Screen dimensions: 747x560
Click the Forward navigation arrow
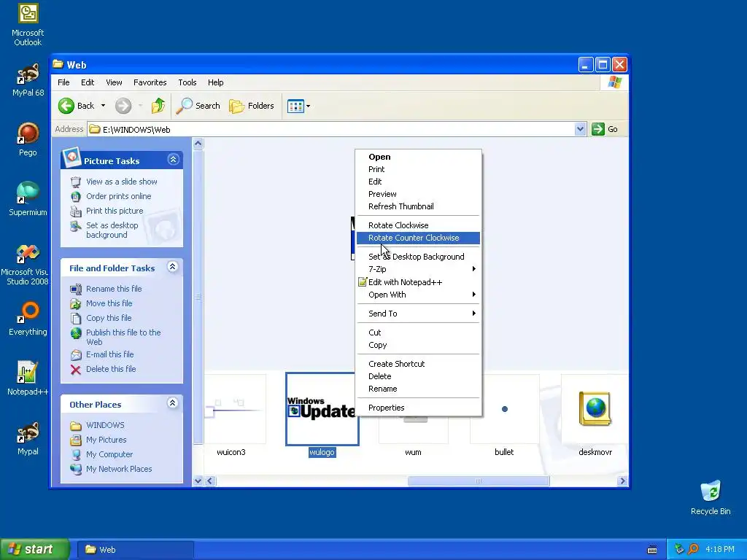tap(123, 106)
